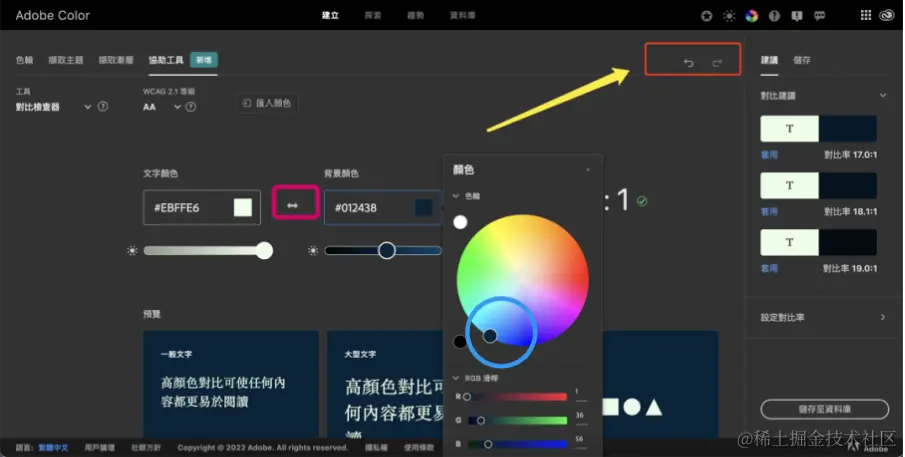Click the R value field showing 1
The image size is (905, 457).
click(581, 394)
